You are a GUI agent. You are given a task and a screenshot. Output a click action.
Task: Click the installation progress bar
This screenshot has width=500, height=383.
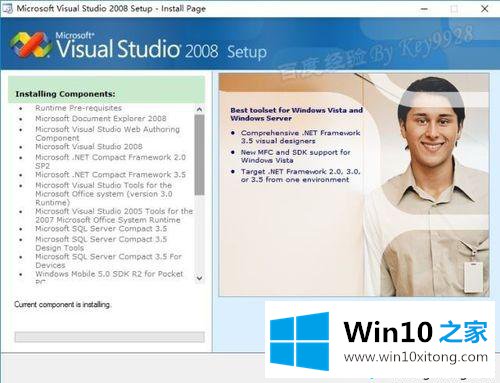pos(109,337)
